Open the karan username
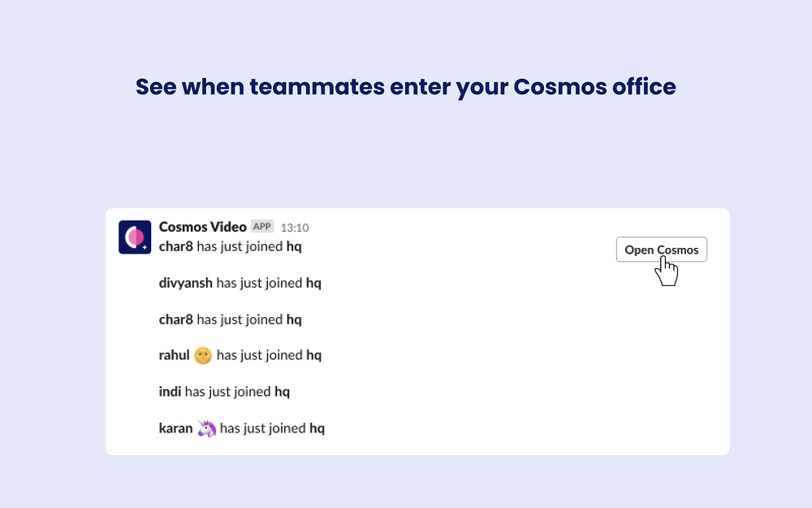The image size is (812, 508). coord(175,428)
